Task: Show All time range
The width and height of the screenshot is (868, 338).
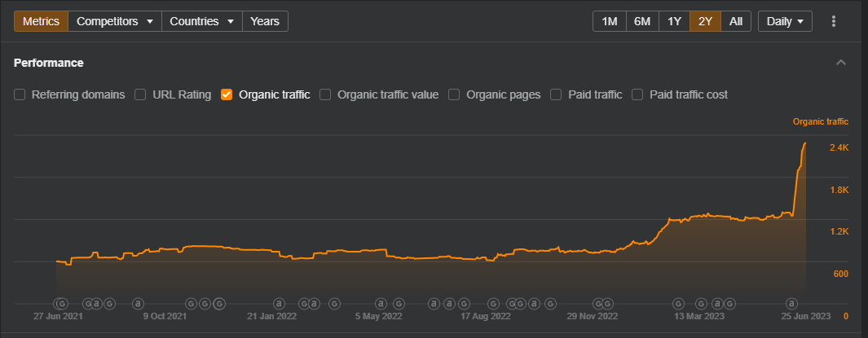Action: coord(736,21)
